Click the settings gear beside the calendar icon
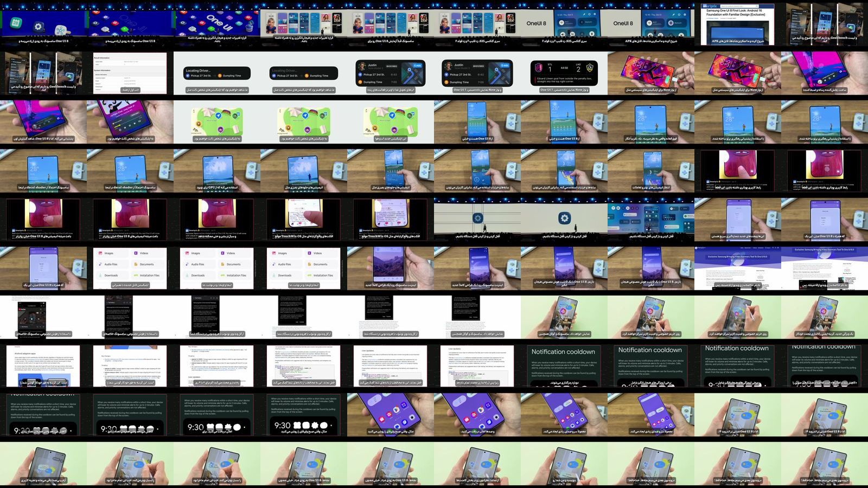 coord(38,26)
